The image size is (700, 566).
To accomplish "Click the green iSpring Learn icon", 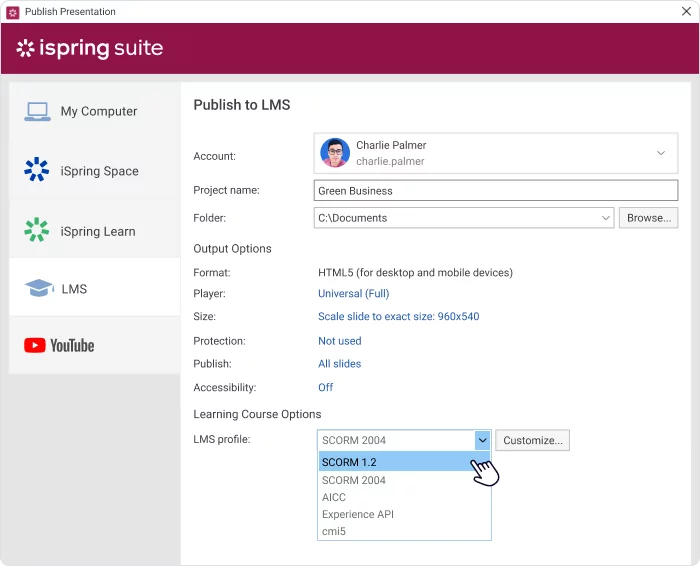I will click(x=37, y=229).
